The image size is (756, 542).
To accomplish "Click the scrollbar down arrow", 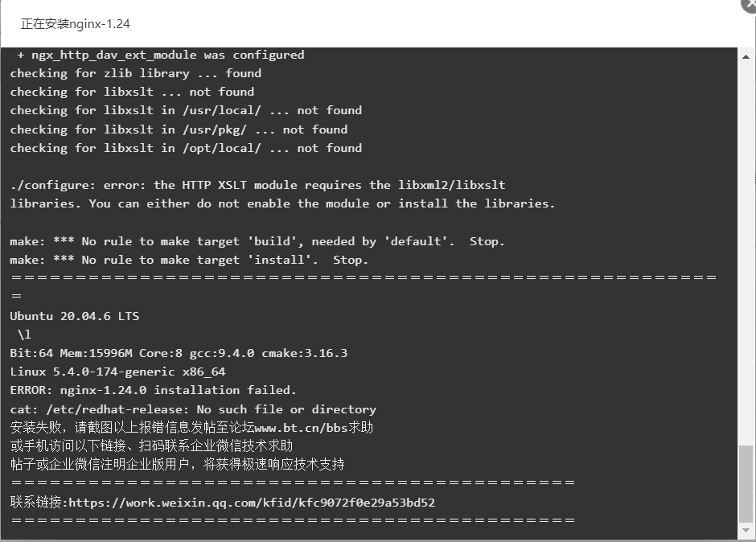I will pos(746,531).
